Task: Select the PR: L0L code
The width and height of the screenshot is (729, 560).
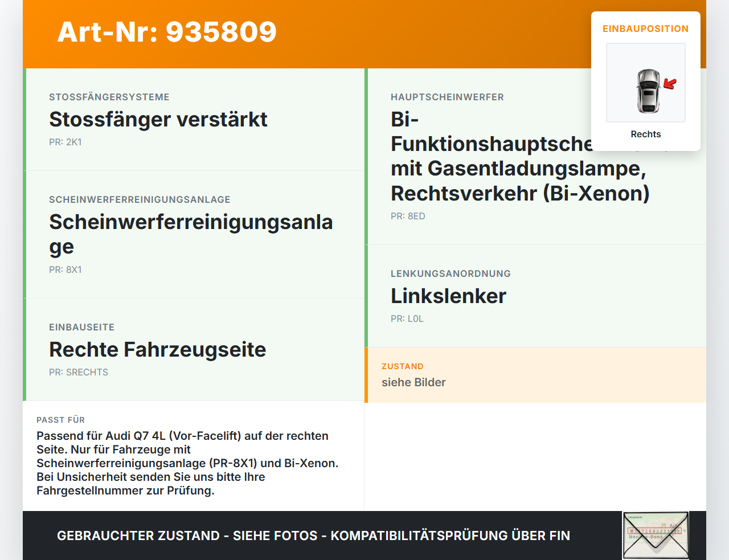Action: click(407, 319)
